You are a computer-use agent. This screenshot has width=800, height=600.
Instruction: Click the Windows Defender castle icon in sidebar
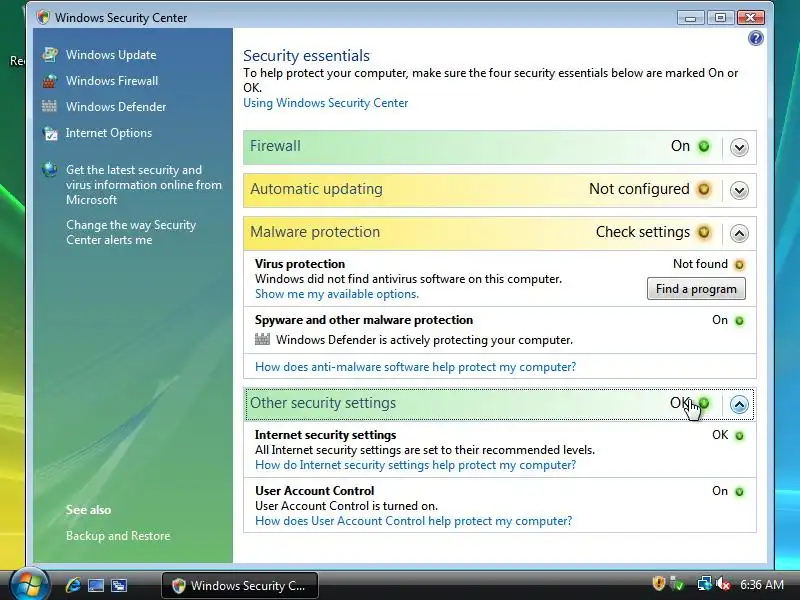tap(49, 106)
